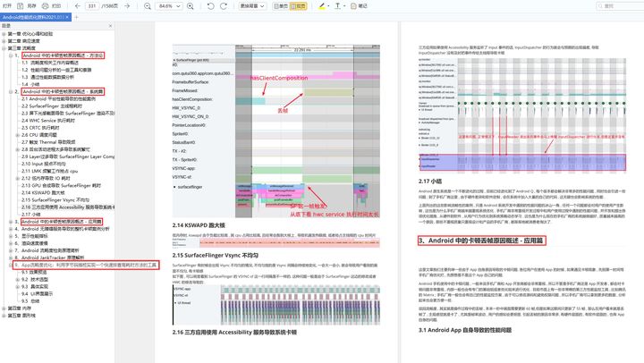Open outline entry 3. Android 中的卡顿丢帧原因概述 - 应用篇
644x363 pixels.
coord(62,222)
